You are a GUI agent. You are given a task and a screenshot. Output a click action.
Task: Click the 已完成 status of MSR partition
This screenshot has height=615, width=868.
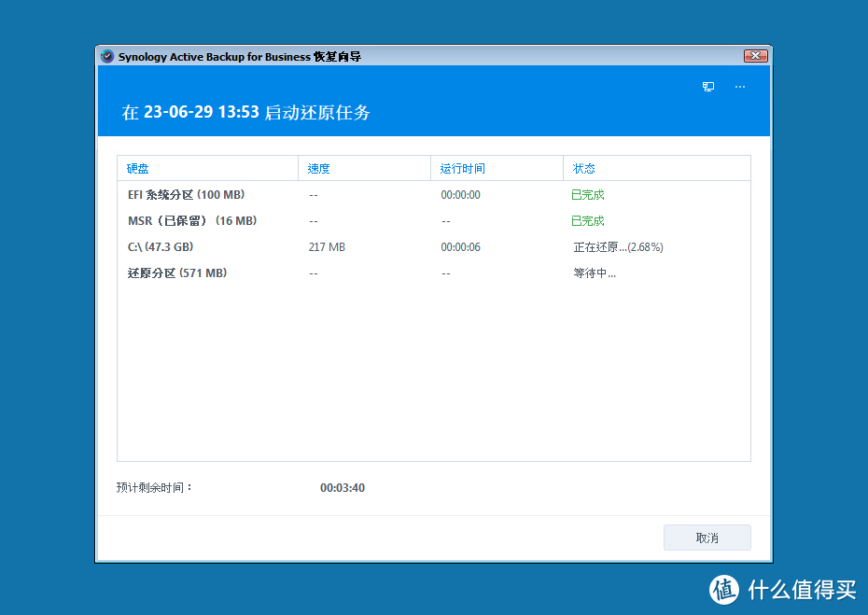tap(588, 221)
